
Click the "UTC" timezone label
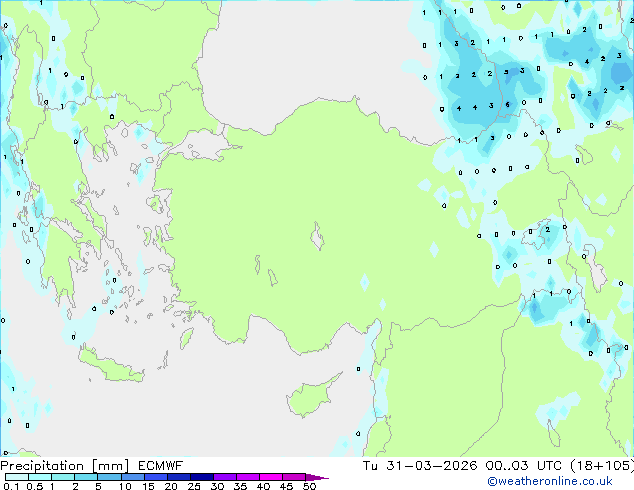click(x=549, y=466)
